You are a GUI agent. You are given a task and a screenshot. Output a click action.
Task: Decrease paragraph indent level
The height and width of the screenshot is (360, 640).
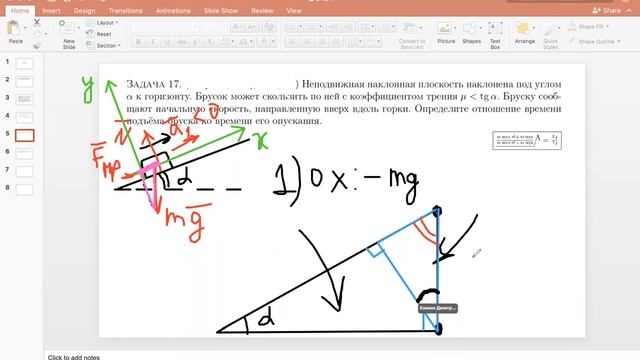tap(333, 27)
